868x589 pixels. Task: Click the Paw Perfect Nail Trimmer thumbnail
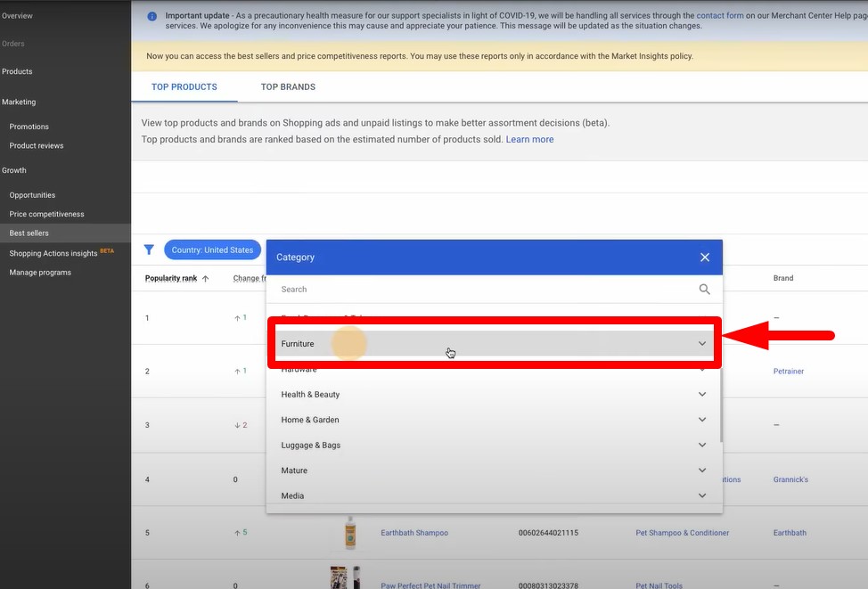click(x=346, y=577)
